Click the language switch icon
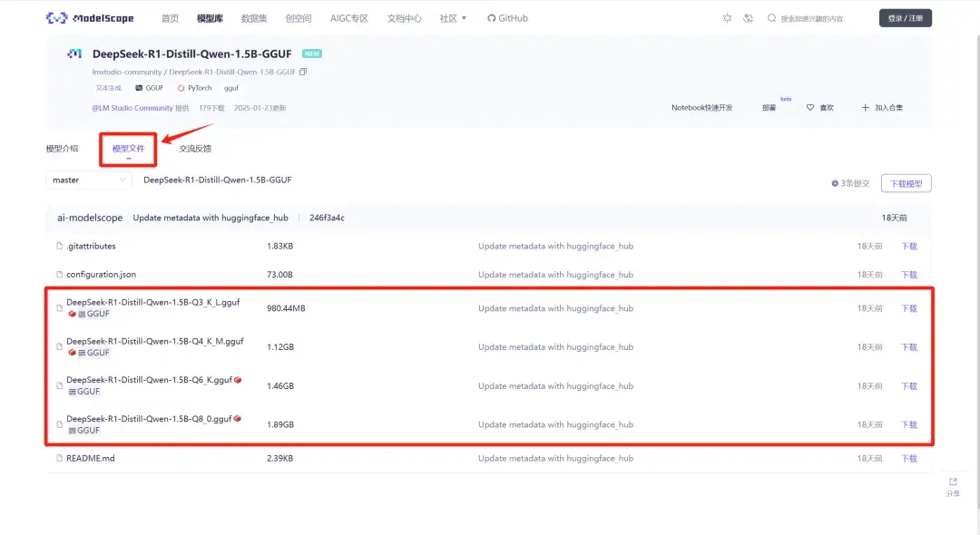980x535 pixels. pos(748,18)
